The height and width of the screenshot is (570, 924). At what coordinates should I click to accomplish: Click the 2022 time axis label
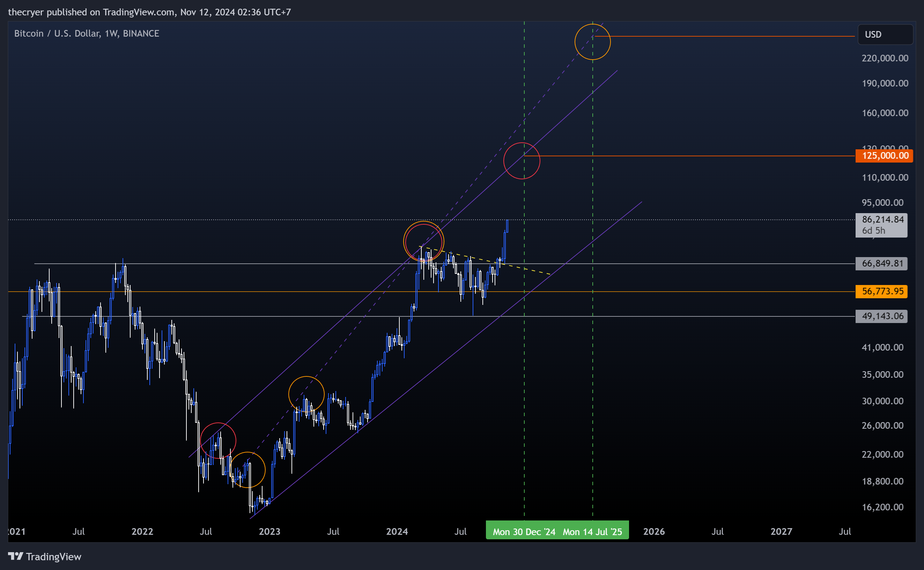coord(142,532)
